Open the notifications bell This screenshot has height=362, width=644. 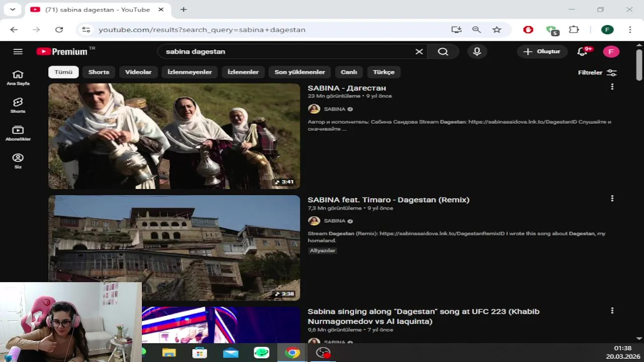(x=583, y=51)
